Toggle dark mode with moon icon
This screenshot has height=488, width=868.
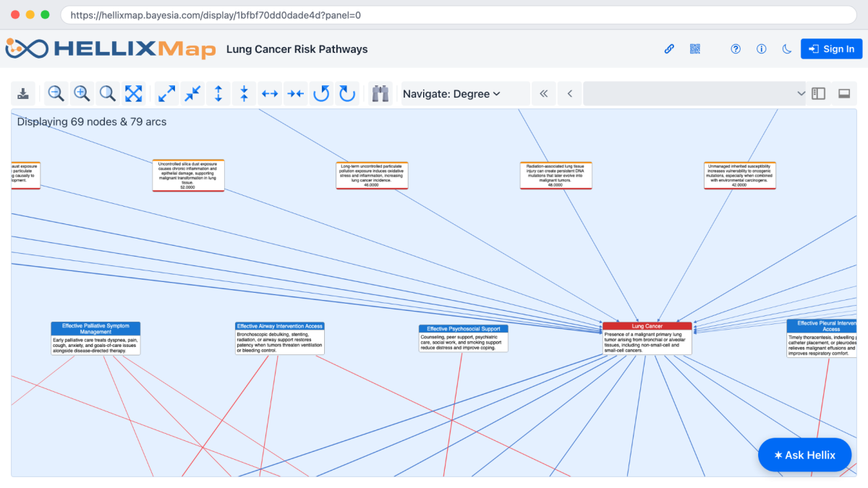coord(787,49)
